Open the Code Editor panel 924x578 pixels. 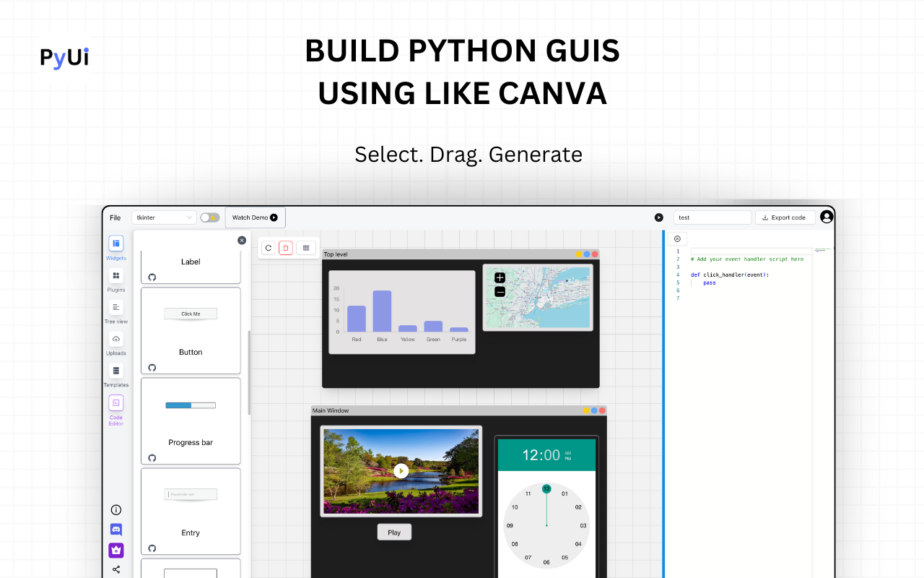[115, 410]
